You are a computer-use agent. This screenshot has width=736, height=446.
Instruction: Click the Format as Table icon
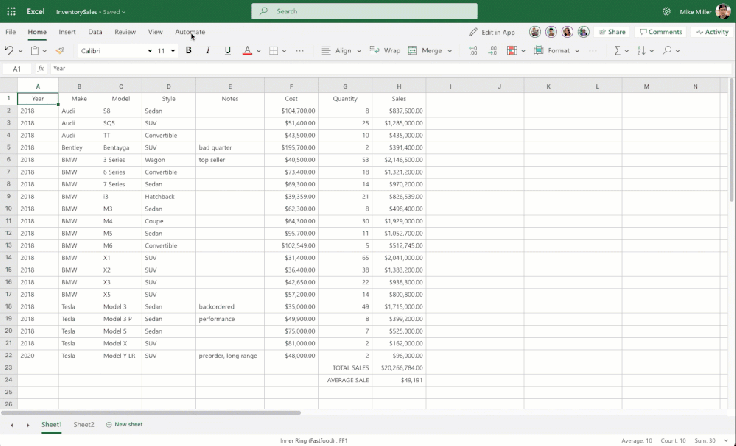[x=538, y=50]
